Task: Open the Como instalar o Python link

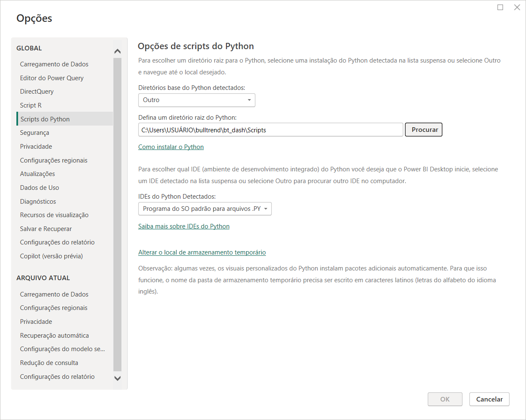Action: click(171, 147)
